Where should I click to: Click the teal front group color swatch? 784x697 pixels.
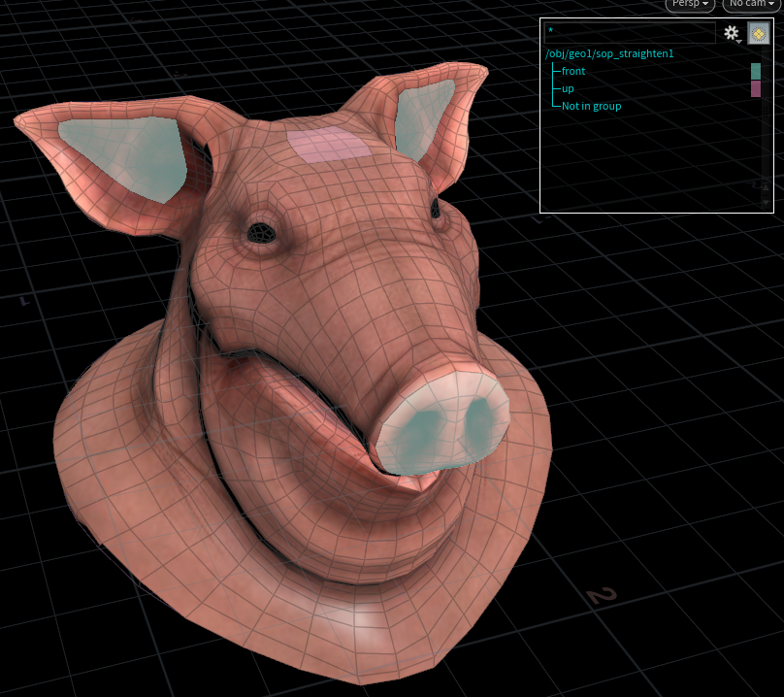(756, 71)
